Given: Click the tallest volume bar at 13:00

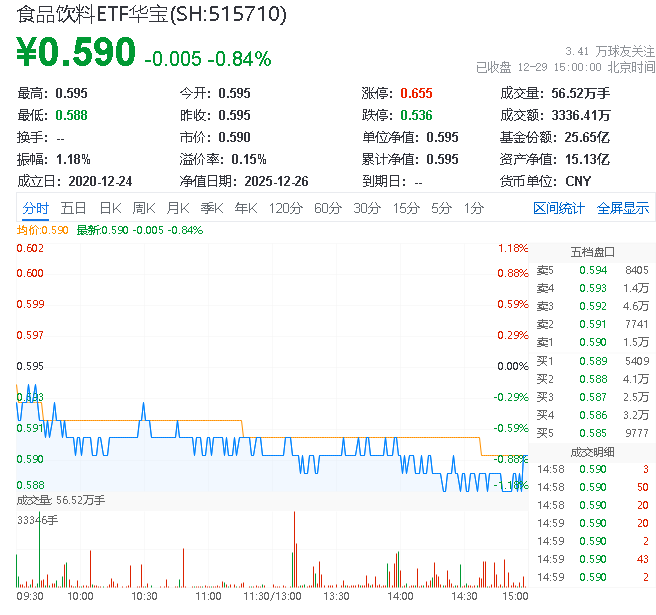Looking at the screenshot, I should tap(295, 550).
